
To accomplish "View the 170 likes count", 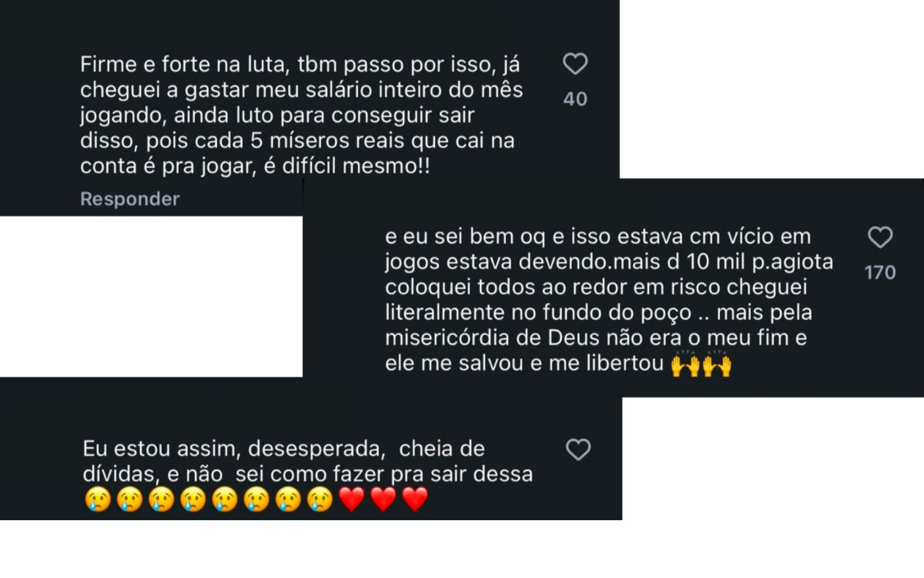I will [x=880, y=273].
